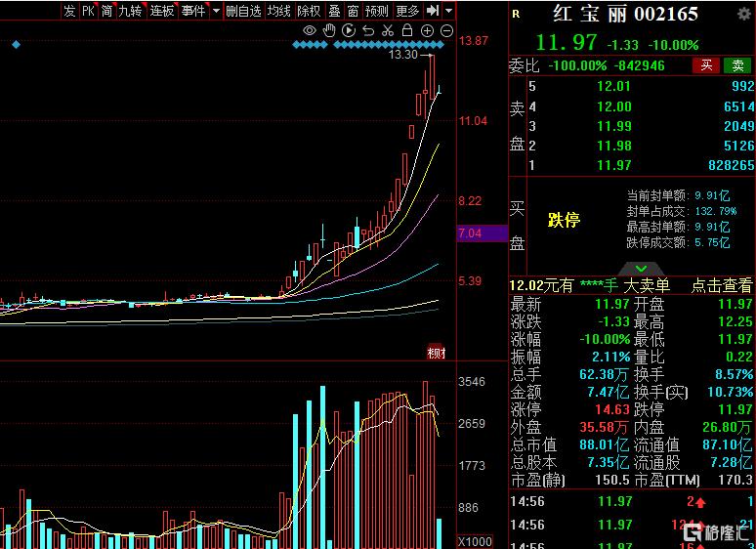Toggle the eye visibility icon above chart
The height and width of the screenshot is (549, 756).
310,31
